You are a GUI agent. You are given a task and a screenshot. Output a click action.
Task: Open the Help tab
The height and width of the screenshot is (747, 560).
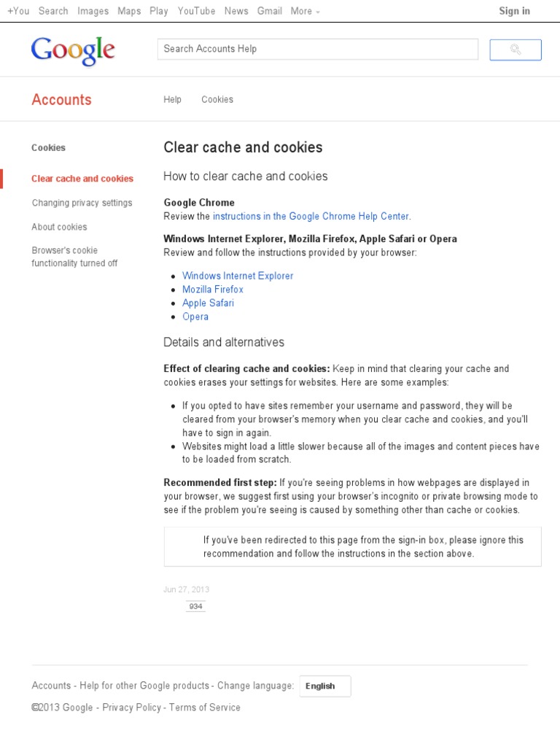[173, 99]
